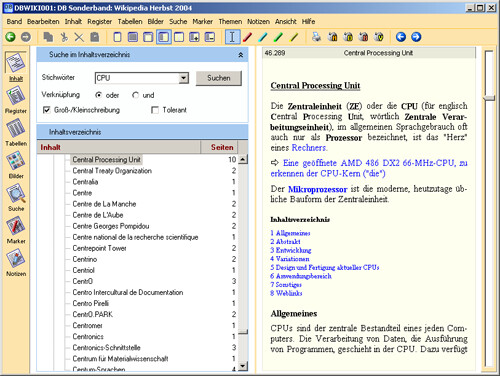Follow the Mikroprozessor link

coord(318,189)
